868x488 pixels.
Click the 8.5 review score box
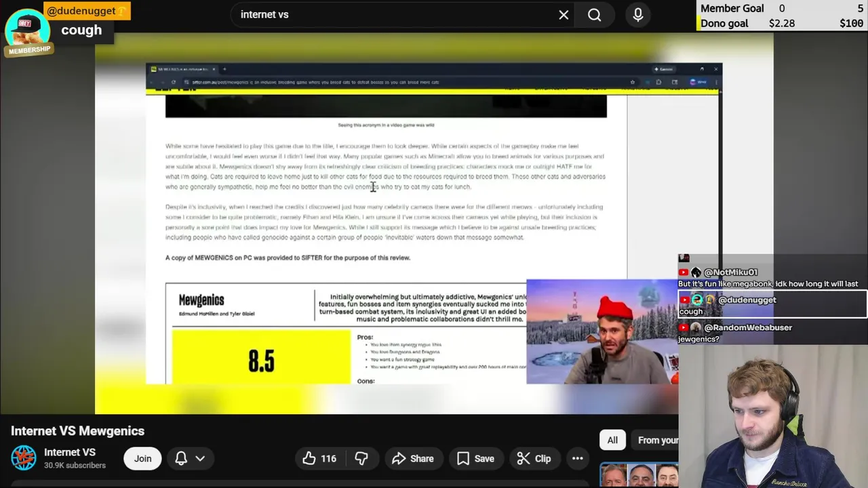click(261, 357)
